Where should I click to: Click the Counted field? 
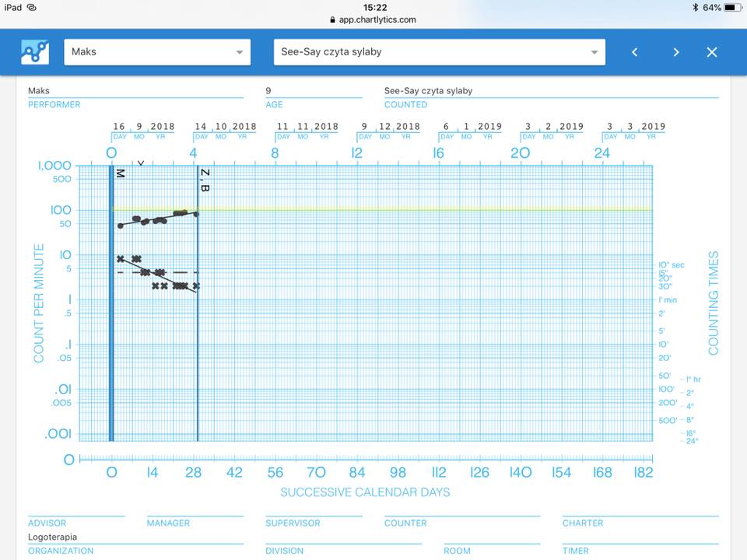550,91
